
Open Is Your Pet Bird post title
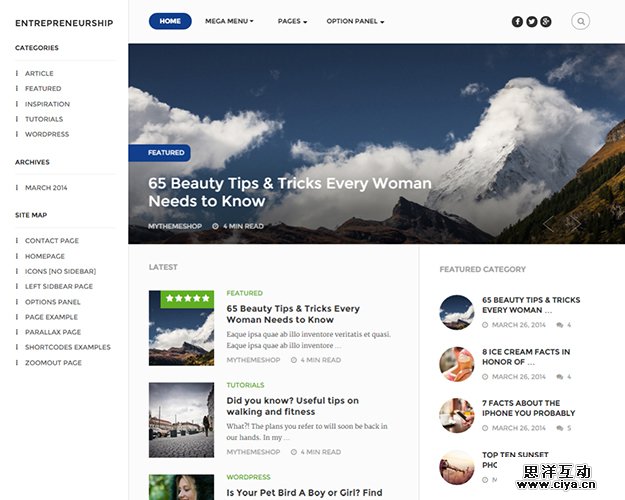pyautogui.click(x=305, y=493)
